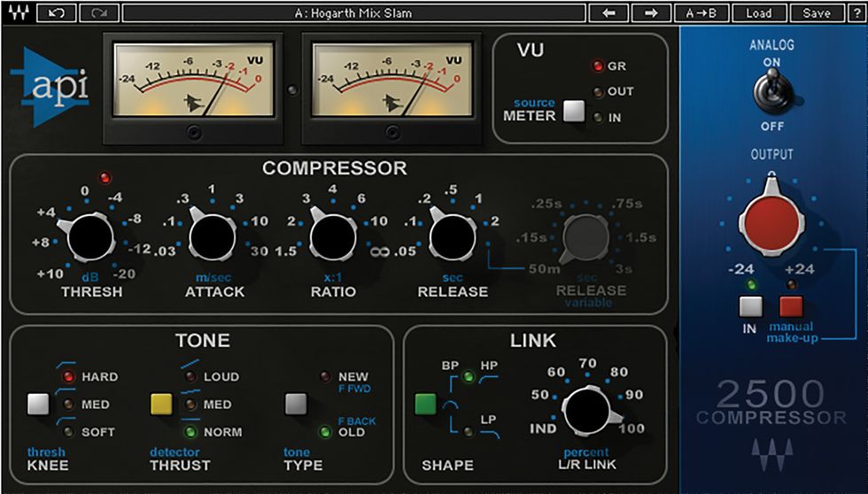Click the threshold red LED above knob
This screenshot has width=868, height=494.
(x=105, y=178)
